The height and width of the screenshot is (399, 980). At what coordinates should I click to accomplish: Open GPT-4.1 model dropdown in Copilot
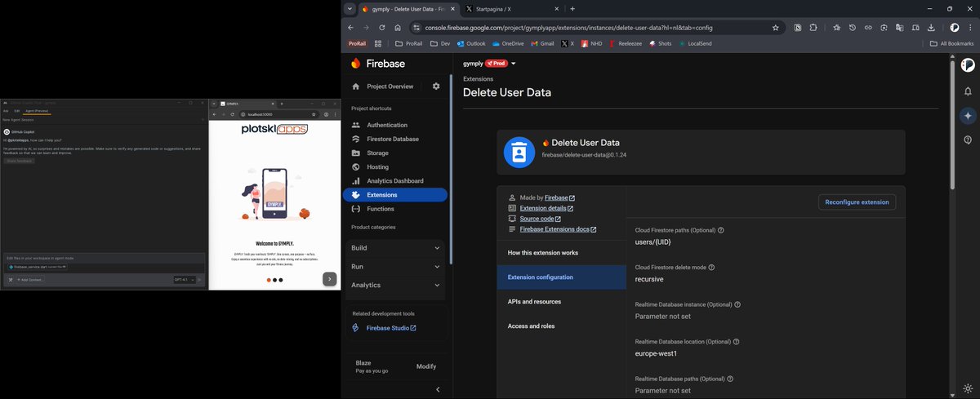pos(183,280)
